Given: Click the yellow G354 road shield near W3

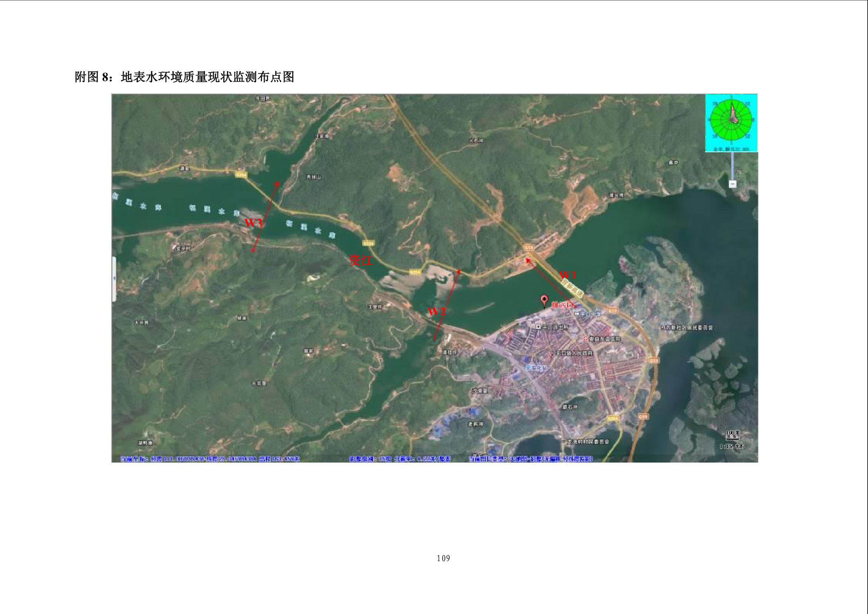Looking at the screenshot, I should point(241,175).
